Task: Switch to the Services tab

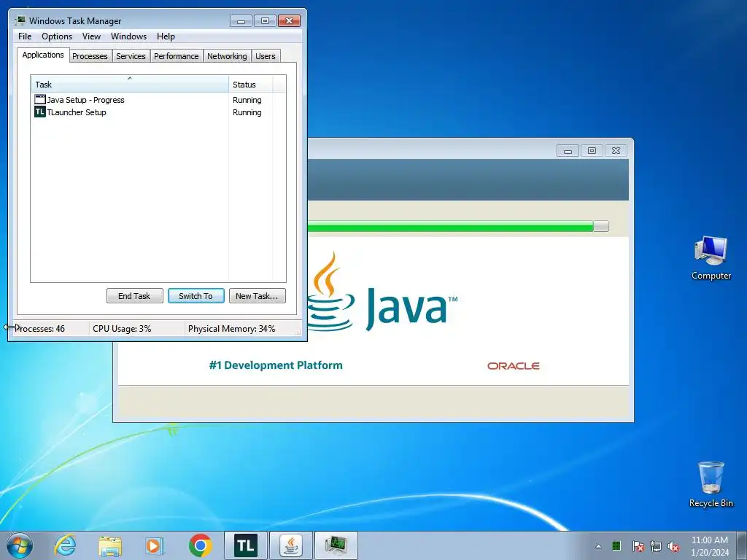Action: pos(131,56)
